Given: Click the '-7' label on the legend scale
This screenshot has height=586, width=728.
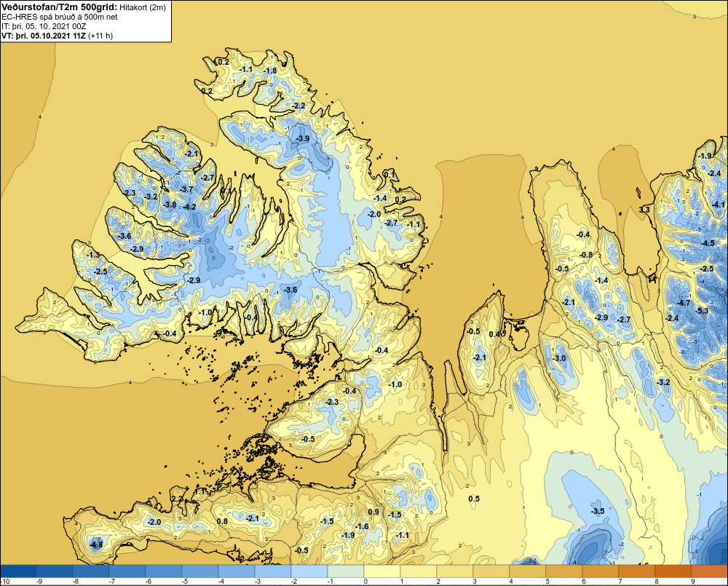Looking at the screenshot, I should [111, 582].
